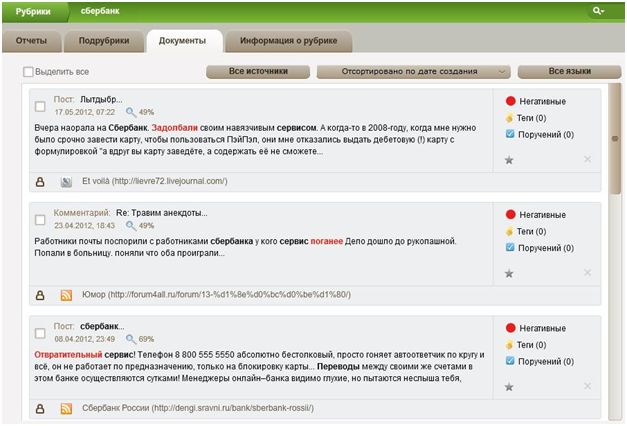Click Поручений task icon in Травим анекдоты comment
This screenshot has height=426, width=627.
point(510,247)
